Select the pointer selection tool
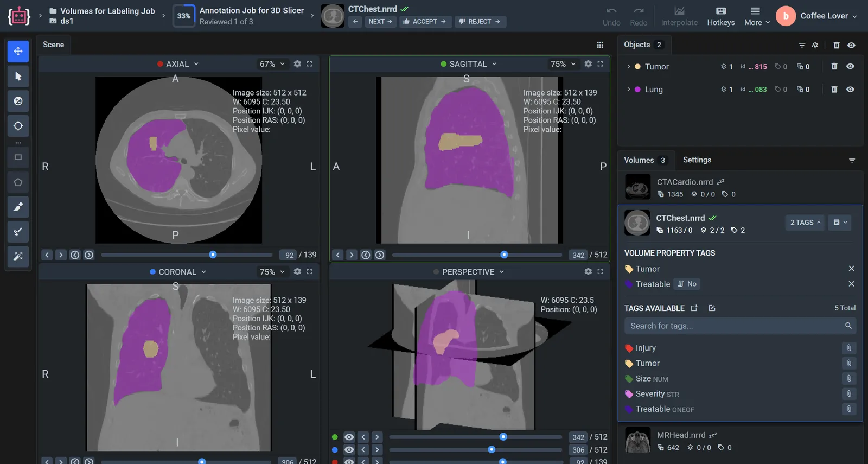The width and height of the screenshot is (868, 464). pyautogui.click(x=18, y=77)
